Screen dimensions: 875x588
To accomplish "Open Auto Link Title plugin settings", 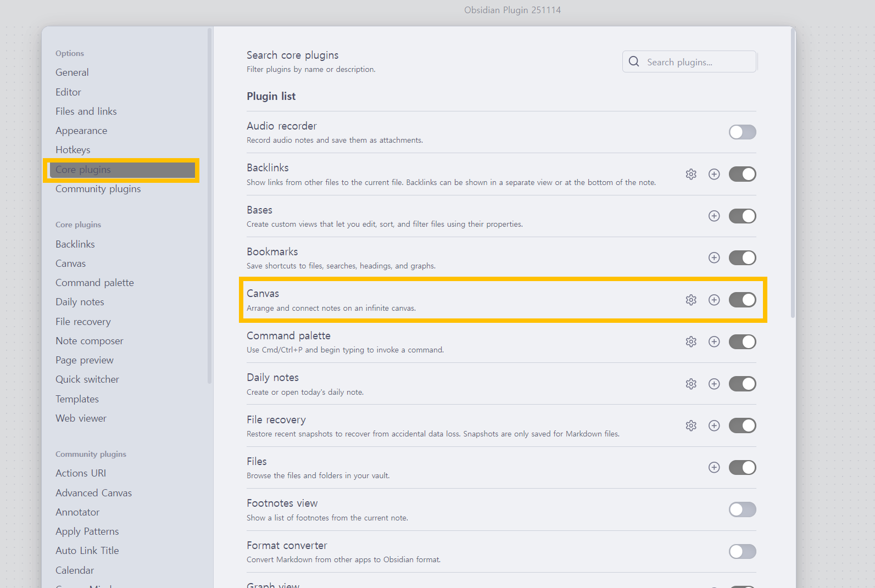I will pyautogui.click(x=87, y=551).
